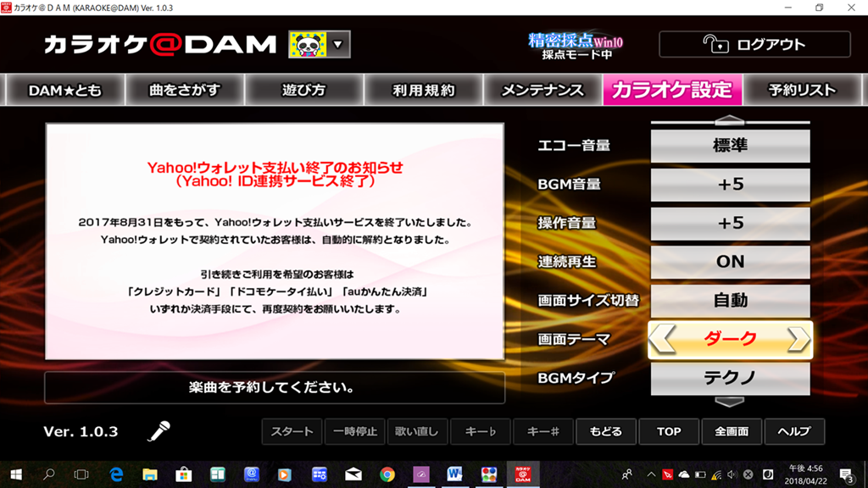Switch to 全画面 fullscreen

732,431
